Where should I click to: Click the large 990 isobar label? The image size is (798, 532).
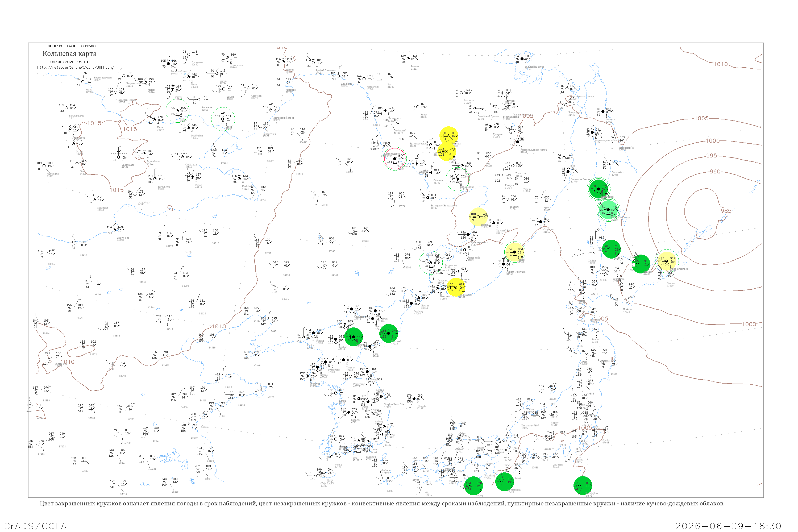pos(715,172)
